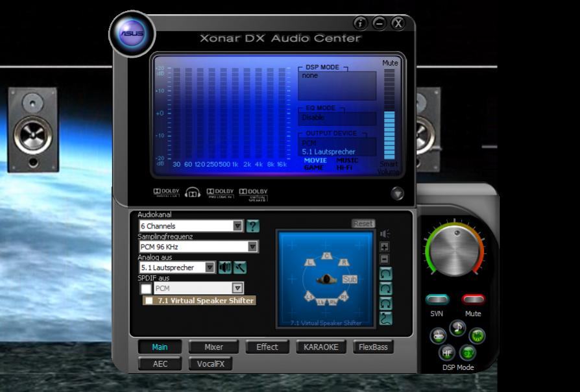
Task: Switch to the Effect tab
Action: point(267,347)
